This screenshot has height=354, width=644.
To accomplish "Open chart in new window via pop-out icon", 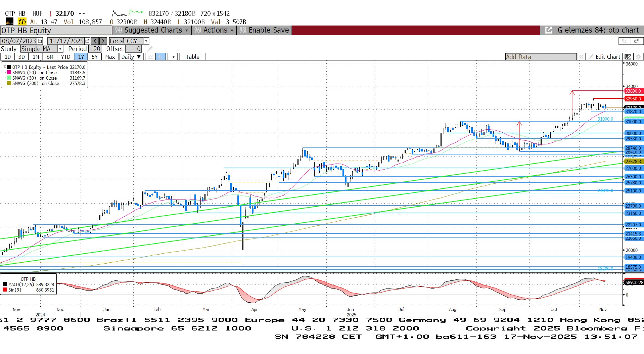I will [x=548, y=30].
